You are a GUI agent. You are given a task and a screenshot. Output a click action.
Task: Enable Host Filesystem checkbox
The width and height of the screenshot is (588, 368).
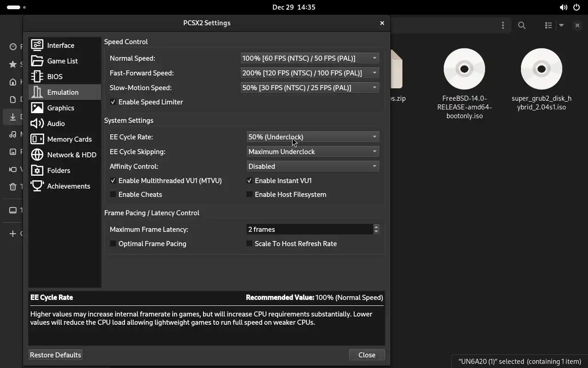point(249,195)
